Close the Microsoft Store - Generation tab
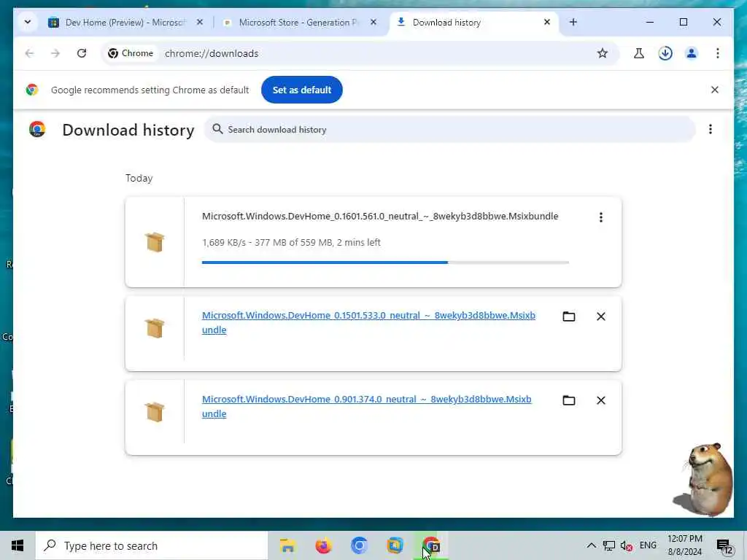 (x=373, y=22)
